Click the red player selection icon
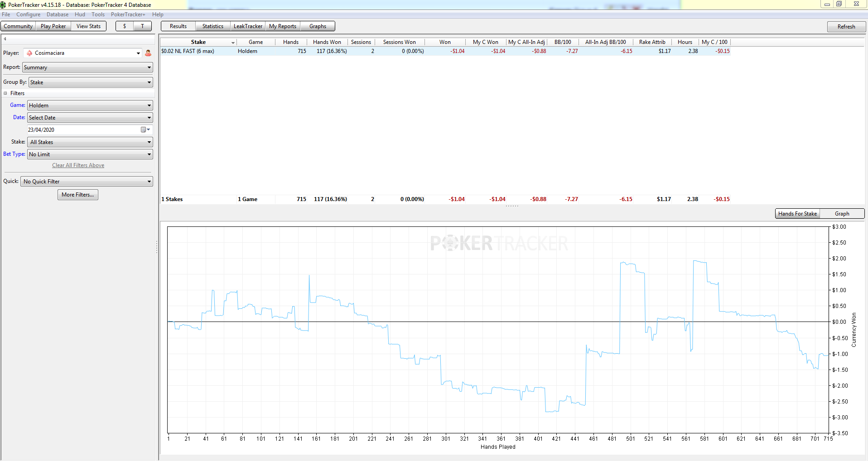Screen dimensions: 868x461 click(148, 53)
